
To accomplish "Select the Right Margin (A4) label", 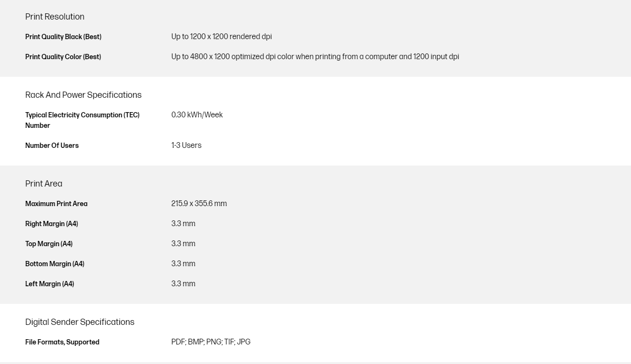I will coord(52,224).
